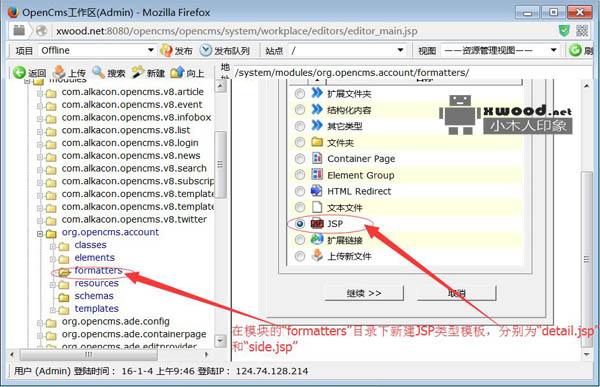
Task: Click the tree panel horizontal scrollbar thumb
Action: point(88,354)
